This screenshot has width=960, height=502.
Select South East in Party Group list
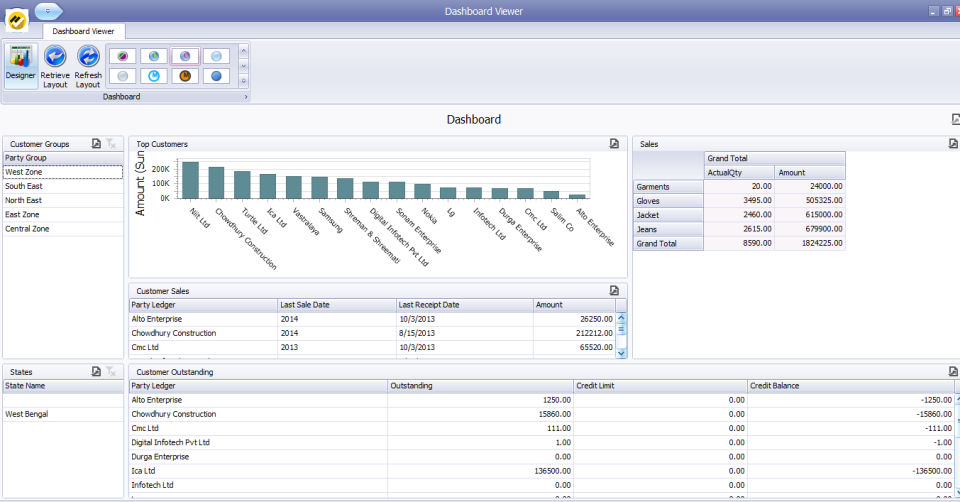pyautogui.click(x=23, y=186)
